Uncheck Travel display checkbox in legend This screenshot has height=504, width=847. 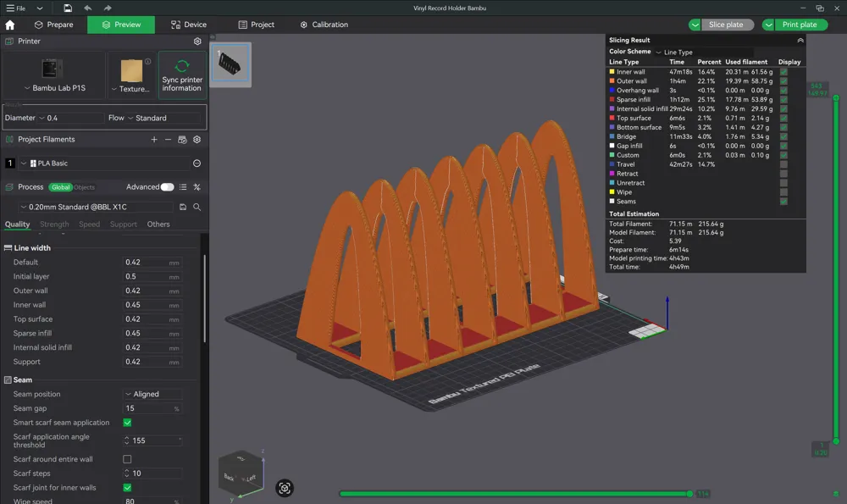[783, 164]
